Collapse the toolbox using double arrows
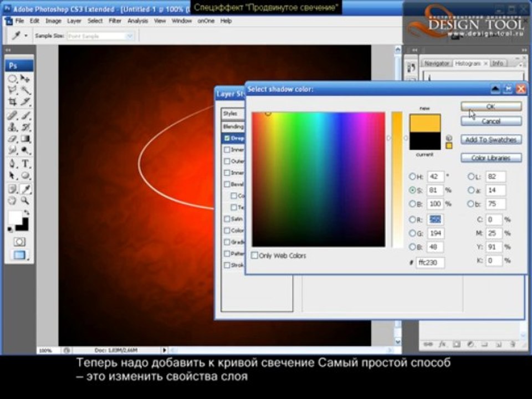The height and width of the screenshot is (399, 532). 8,50
